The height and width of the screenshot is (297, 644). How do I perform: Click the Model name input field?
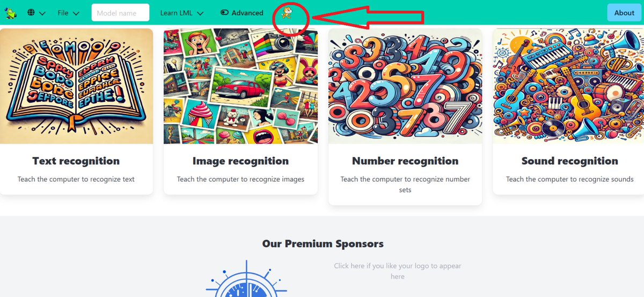(120, 13)
